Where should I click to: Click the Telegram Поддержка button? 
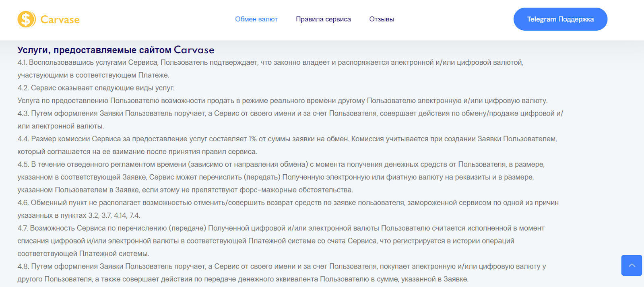click(x=560, y=19)
